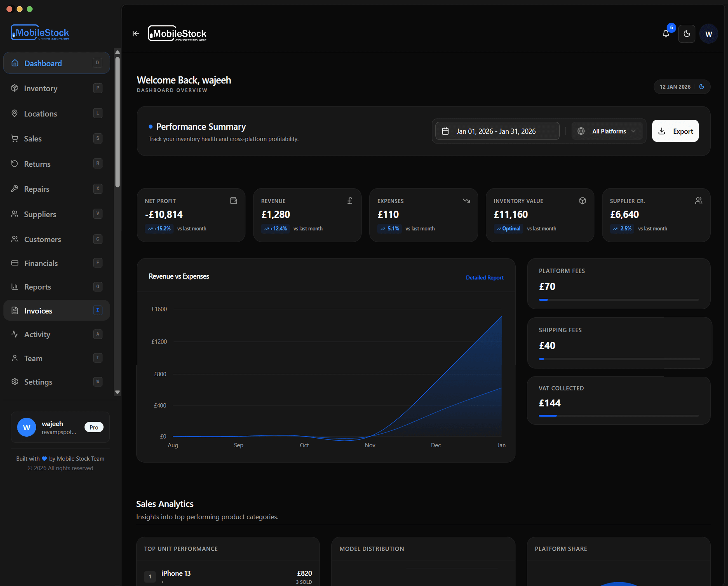Viewport: 728px width, 586px height.
Task: Open the Suppliers section in sidebar
Action: point(40,214)
